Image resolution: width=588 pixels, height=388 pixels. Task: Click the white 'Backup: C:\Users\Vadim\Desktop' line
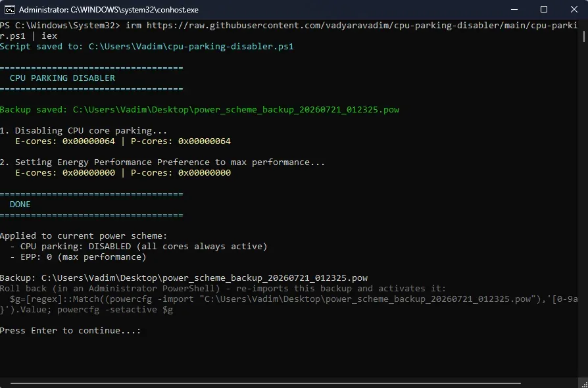[184, 278]
